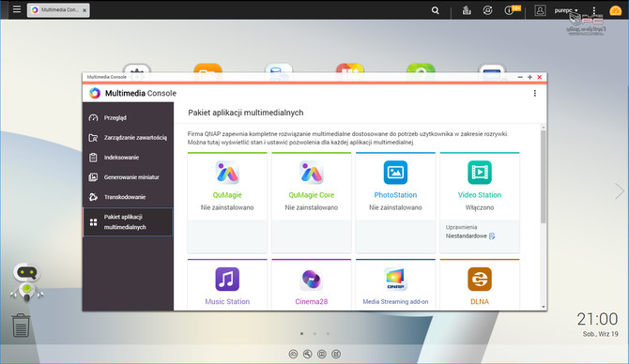Open background tasks icon in the top bar
This screenshot has height=364, width=629.
467,10
